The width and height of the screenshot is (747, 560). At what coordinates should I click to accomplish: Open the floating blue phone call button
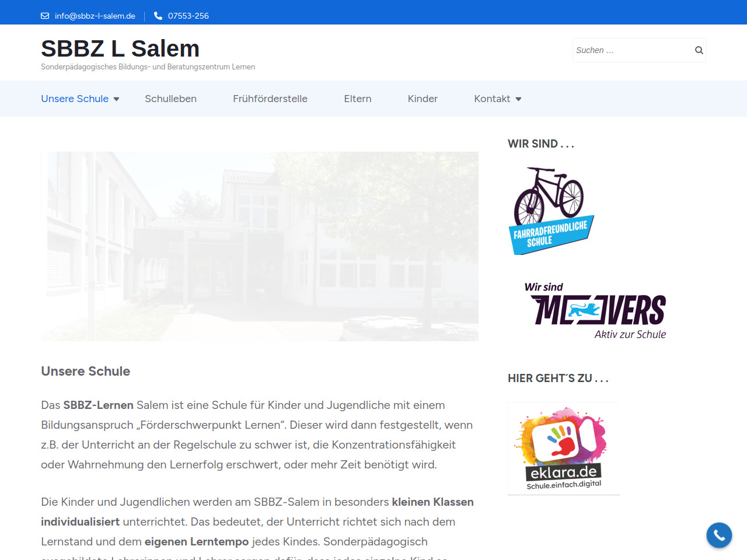[719, 535]
